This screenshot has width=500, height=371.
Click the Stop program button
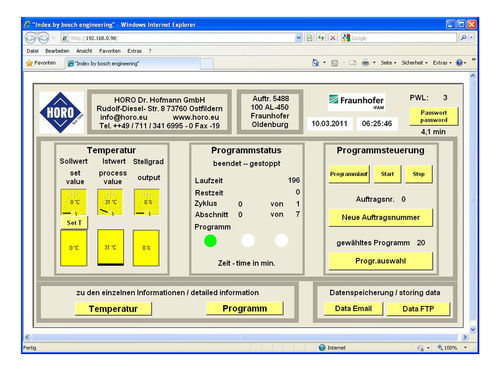pos(419,174)
